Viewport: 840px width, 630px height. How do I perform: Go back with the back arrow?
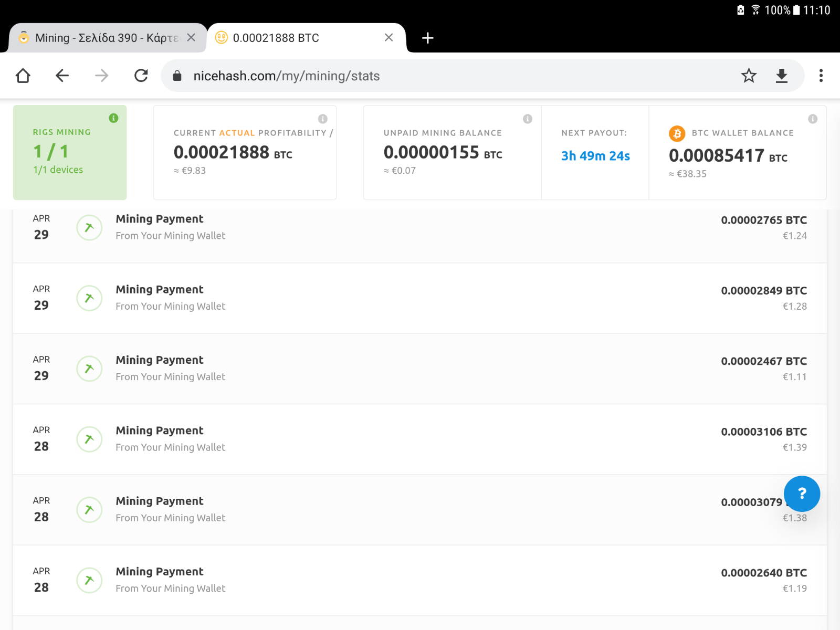pyautogui.click(x=62, y=76)
